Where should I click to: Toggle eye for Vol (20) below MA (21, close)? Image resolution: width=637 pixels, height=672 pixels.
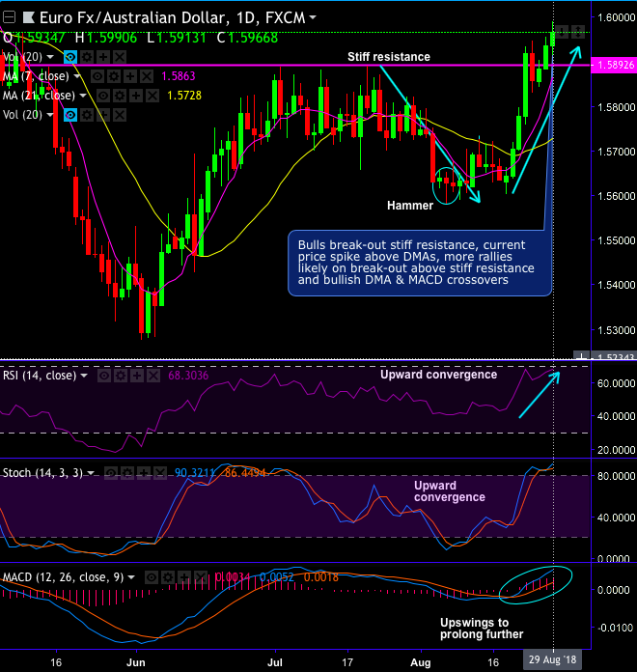pos(70,115)
